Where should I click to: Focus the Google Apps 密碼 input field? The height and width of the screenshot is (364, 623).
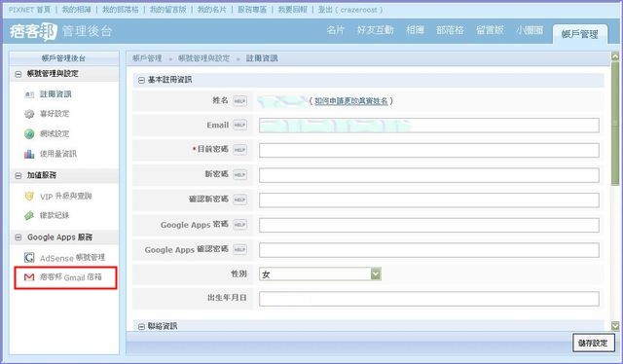(x=429, y=226)
